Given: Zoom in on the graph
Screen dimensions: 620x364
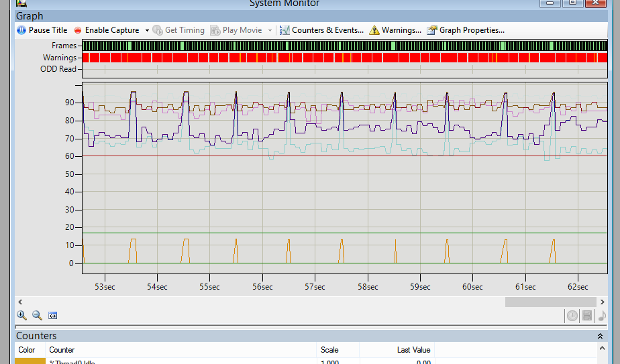Looking at the screenshot, I should pyautogui.click(x=21, y=315).
